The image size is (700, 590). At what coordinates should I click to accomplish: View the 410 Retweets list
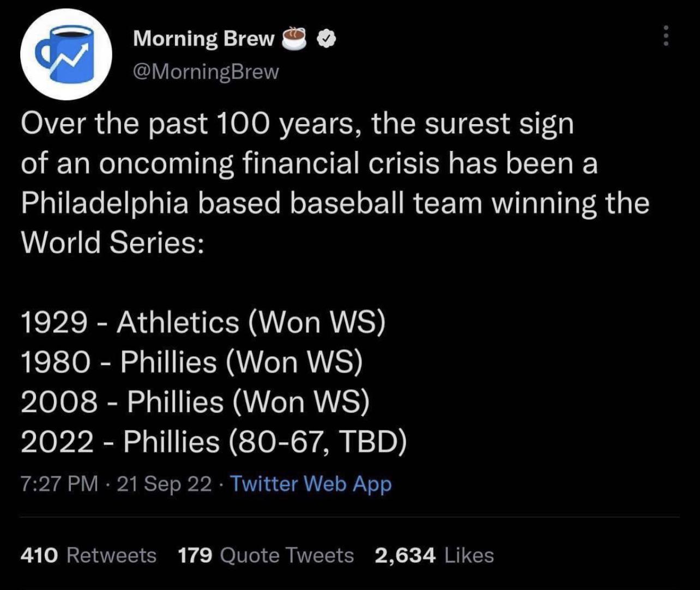pos(88,555)
